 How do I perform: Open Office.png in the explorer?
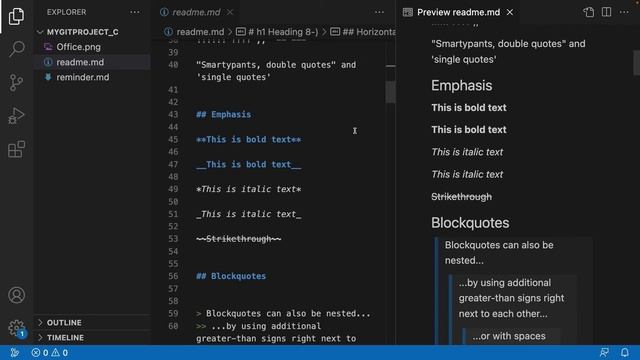coord(78,47)
